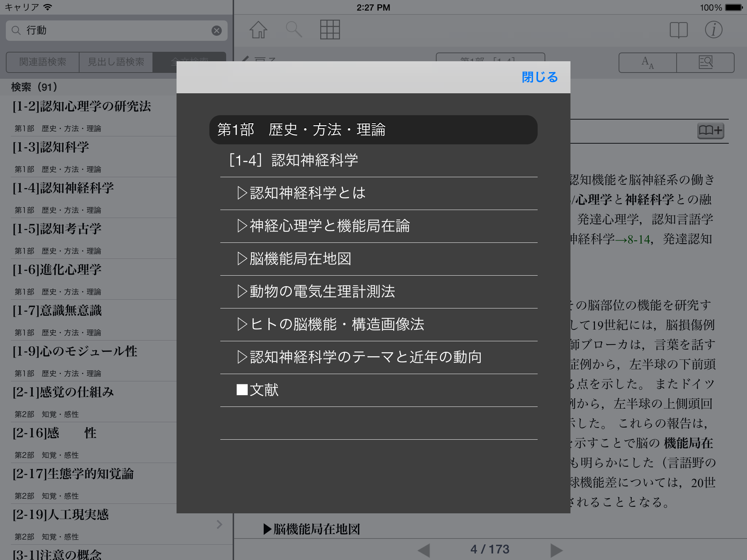Open the font size AA button
Viewport: 747px width, 560px height.
click(x=648, y=63)
